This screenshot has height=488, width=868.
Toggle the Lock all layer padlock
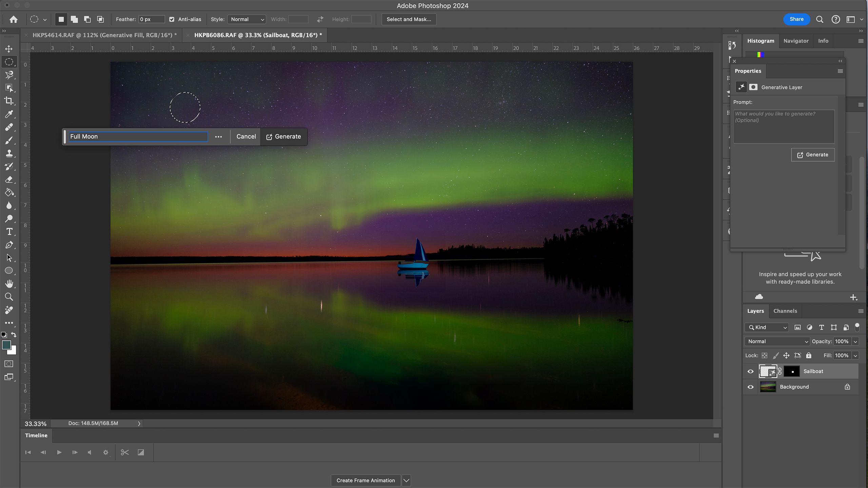click(x=809, y=355)
